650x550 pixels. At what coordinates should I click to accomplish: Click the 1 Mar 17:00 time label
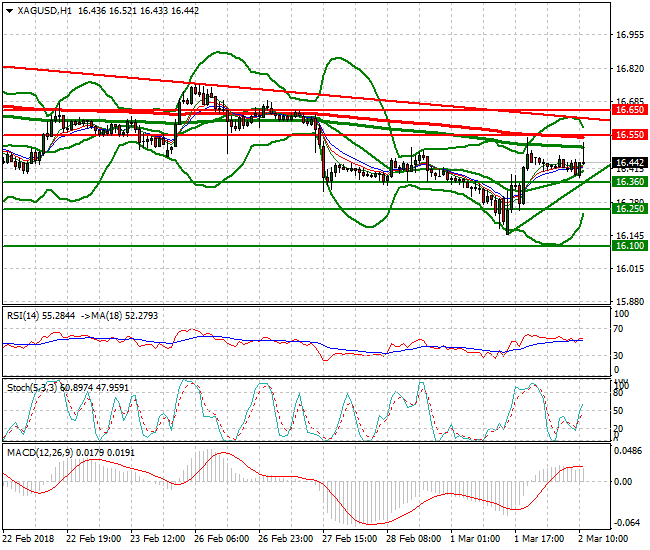pos(539,539)
